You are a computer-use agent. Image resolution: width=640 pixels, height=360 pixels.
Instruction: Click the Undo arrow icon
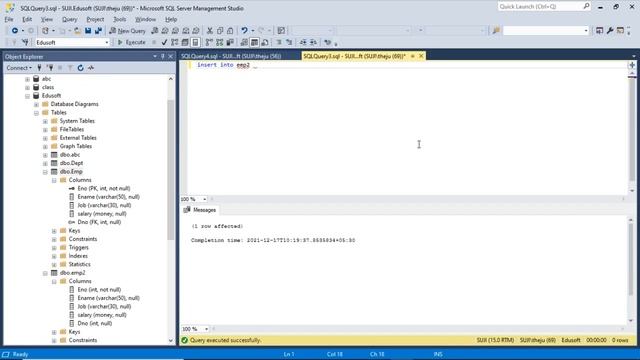(x=244, y=31)
